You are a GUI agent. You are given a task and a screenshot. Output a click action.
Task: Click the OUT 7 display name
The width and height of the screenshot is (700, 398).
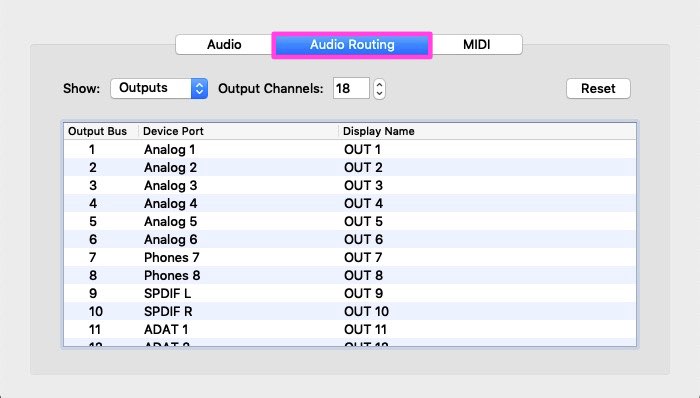(363, 257)
